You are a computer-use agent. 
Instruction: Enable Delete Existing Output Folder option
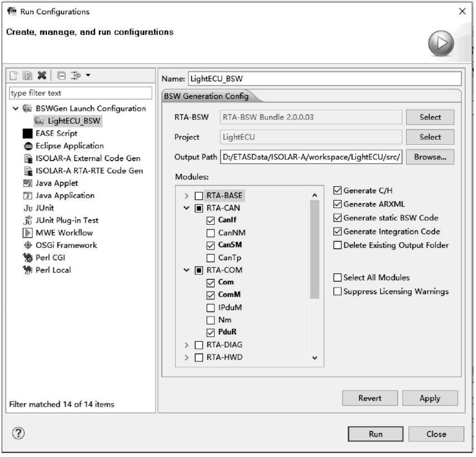tap(338, 246)
